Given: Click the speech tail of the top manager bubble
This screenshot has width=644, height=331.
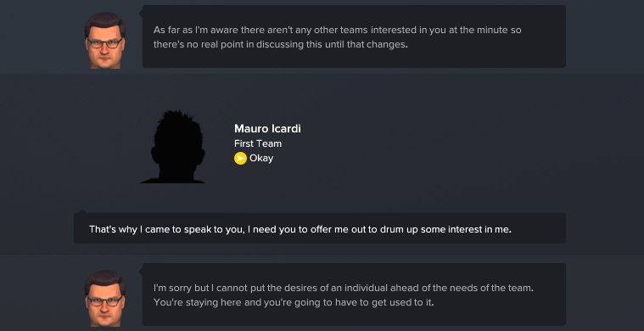Looking at the screenshot, I should coord(141,14).
